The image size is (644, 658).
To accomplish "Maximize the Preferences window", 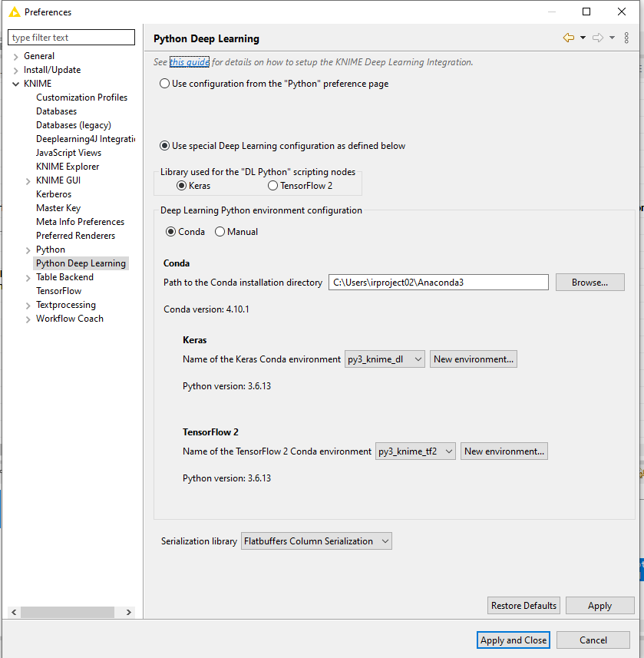I will tap(586, 12).
